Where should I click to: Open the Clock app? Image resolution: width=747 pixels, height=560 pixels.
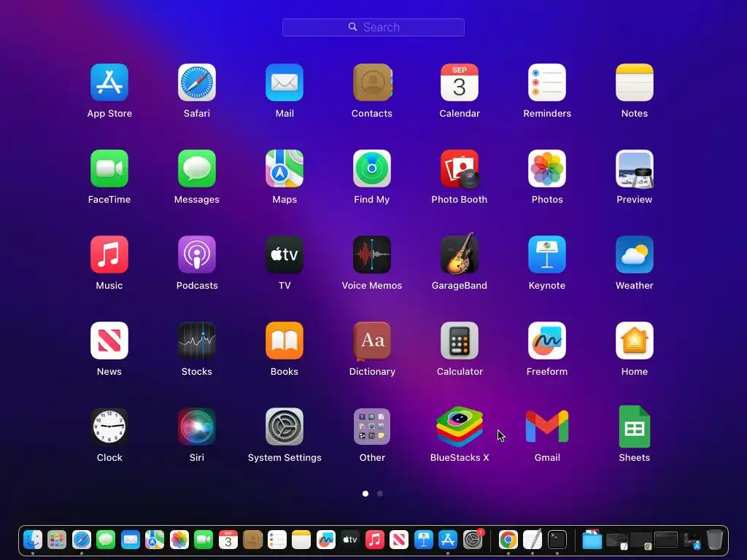(x=109, y=427)
